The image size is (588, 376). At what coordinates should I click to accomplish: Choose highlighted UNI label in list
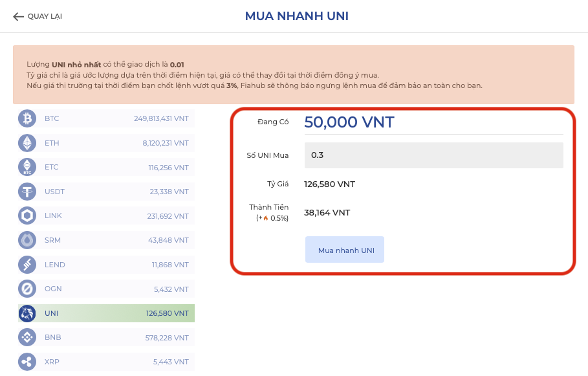(x=51, y=313)
